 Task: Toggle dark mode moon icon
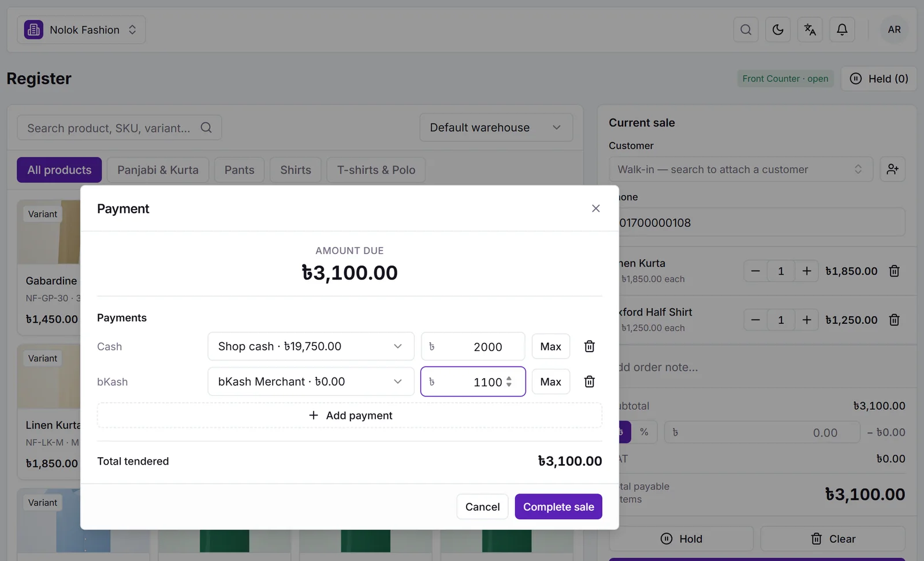pyautogui.click(x=778, y=29)
